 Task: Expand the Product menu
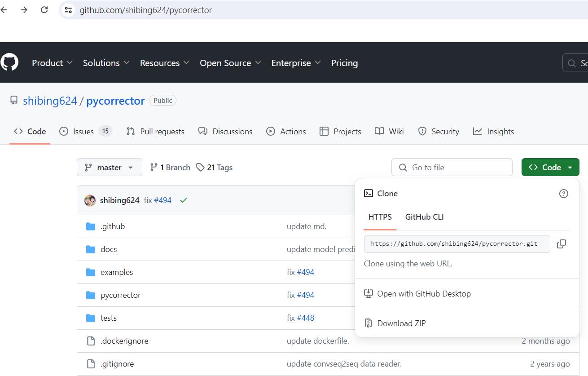pos(52,63)
